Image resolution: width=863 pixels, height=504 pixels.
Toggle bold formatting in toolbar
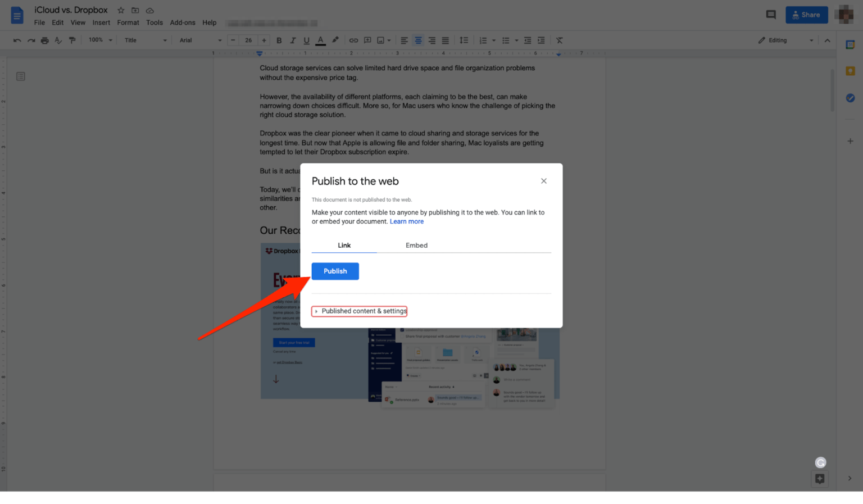click(x=279, y=40)
